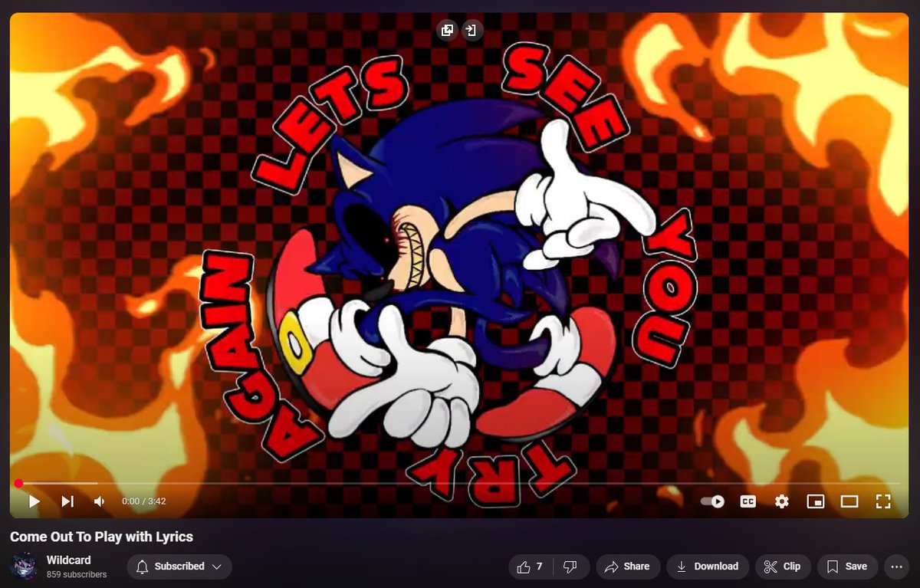Switch to theater mode
The width and height of the screenshot is (920, 588).
point(849,501)
